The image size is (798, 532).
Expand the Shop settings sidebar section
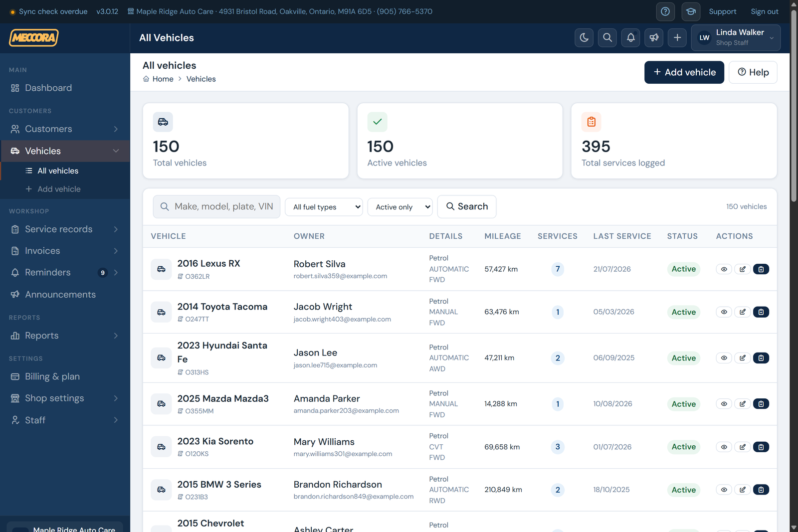[65, 398]
